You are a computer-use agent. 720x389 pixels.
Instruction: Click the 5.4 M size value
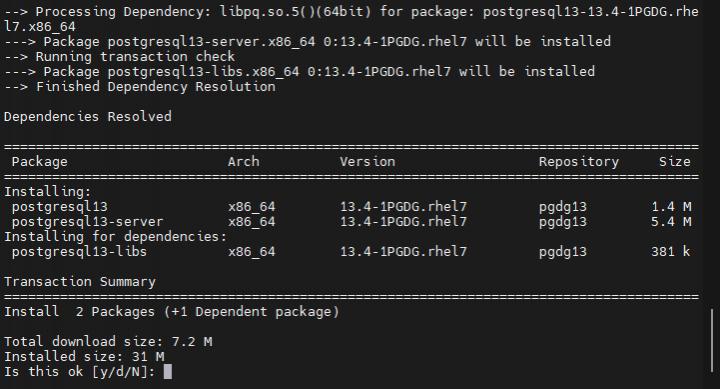671,221
